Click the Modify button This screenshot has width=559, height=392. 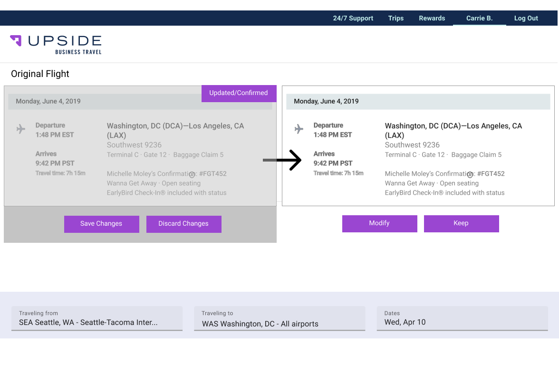pyautogui.click(x=380, y=223)
